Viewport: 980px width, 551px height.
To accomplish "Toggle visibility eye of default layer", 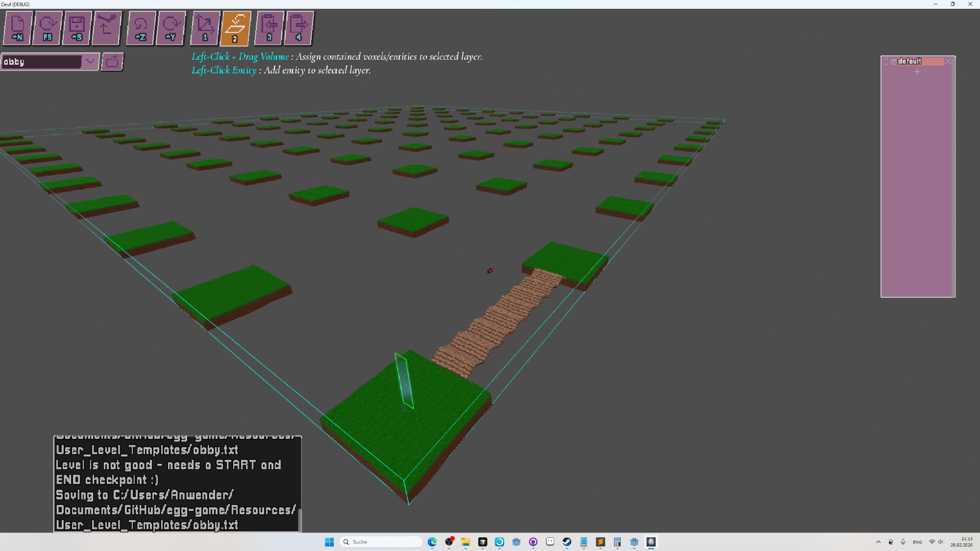I will point(894,61).
